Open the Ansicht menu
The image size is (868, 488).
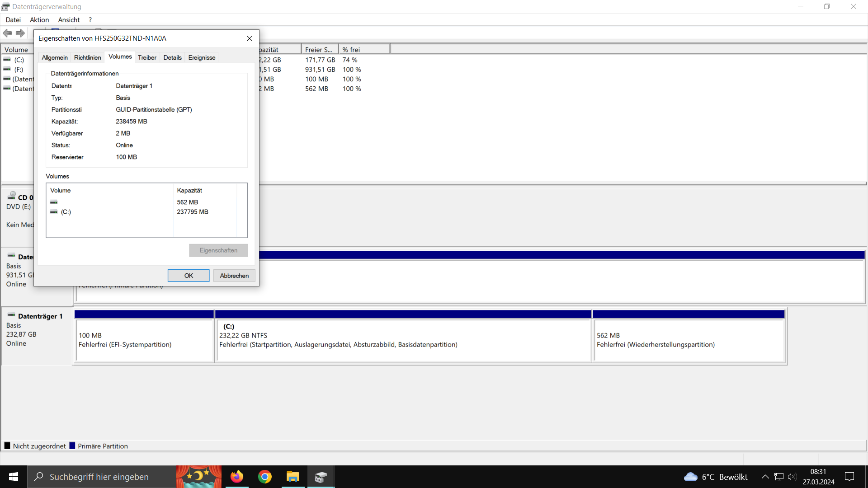coord(69,20)
